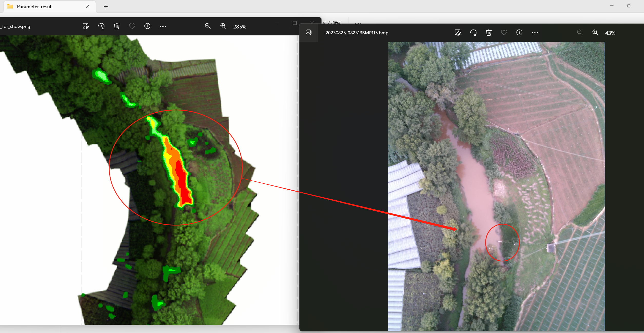Open the three-dot menu in left photo viewer
Viewport: 644px width, 333px height.
(x=163, y=26)
